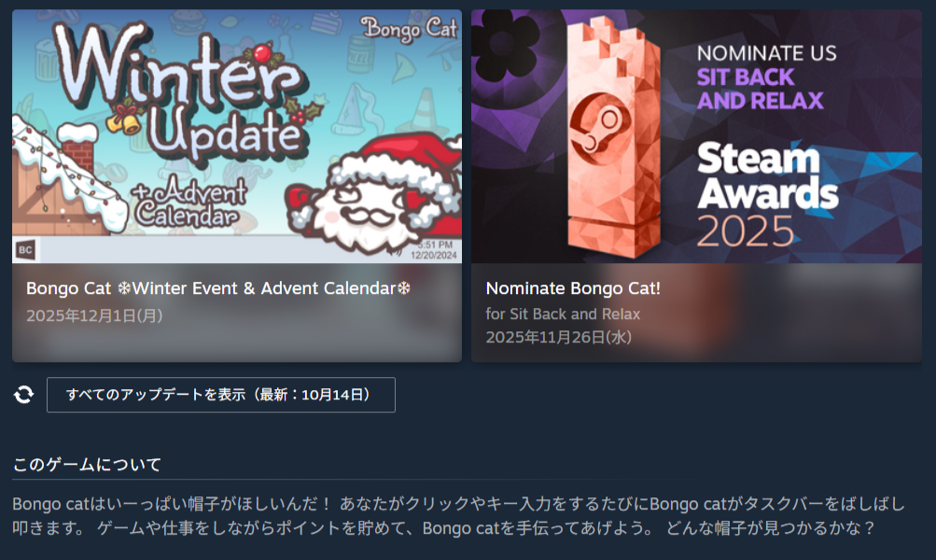This screenshot has width=936, height=560.
Task: Open the Nominate Bongo Cat! announcement title
Action: pyautogui.click(x=573, y=288)
